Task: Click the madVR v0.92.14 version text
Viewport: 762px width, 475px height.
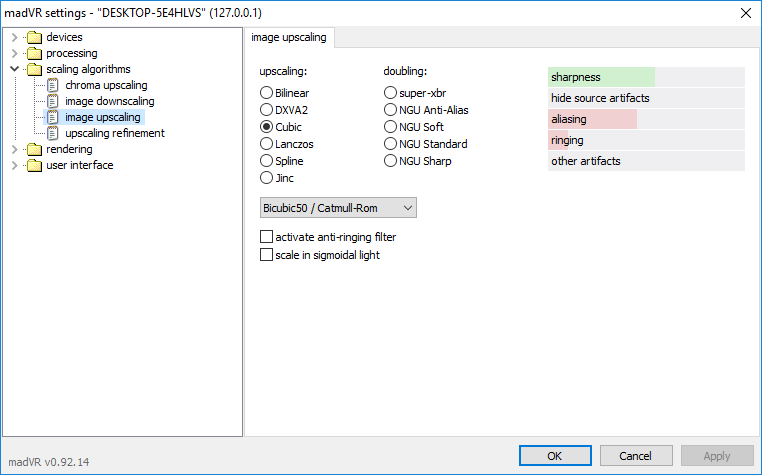Action: 49,462
